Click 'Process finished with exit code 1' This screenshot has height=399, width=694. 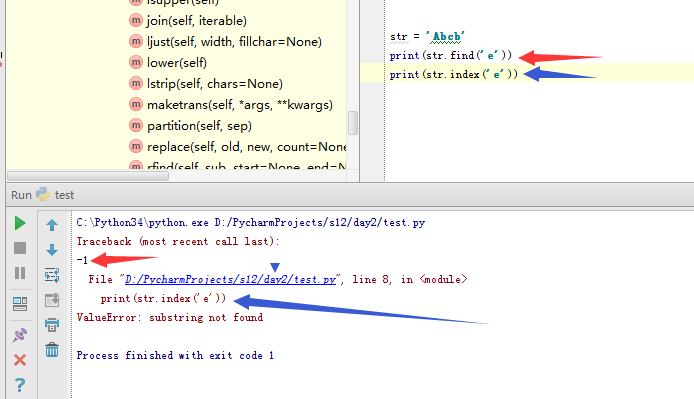(x=175, y=356)
